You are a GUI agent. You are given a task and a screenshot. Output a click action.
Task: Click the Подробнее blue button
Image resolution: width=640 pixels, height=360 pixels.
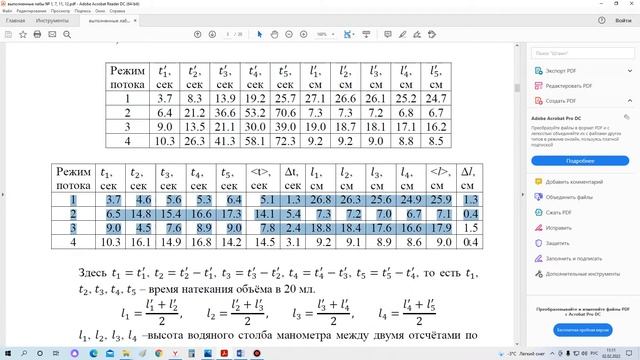point(580,161)
